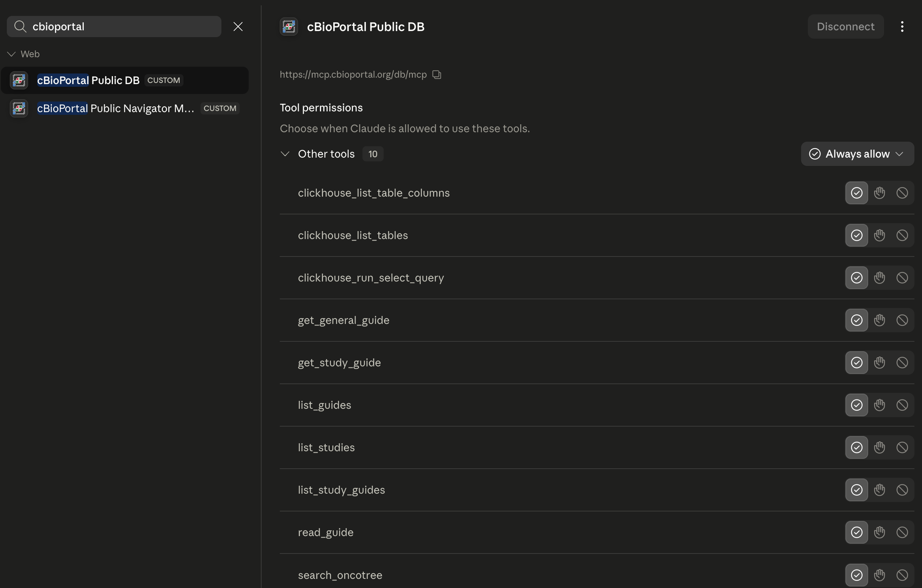The image size is (922, 588).
Task: Always allow clickhouse_run_select_query
Action: (856, 278)
